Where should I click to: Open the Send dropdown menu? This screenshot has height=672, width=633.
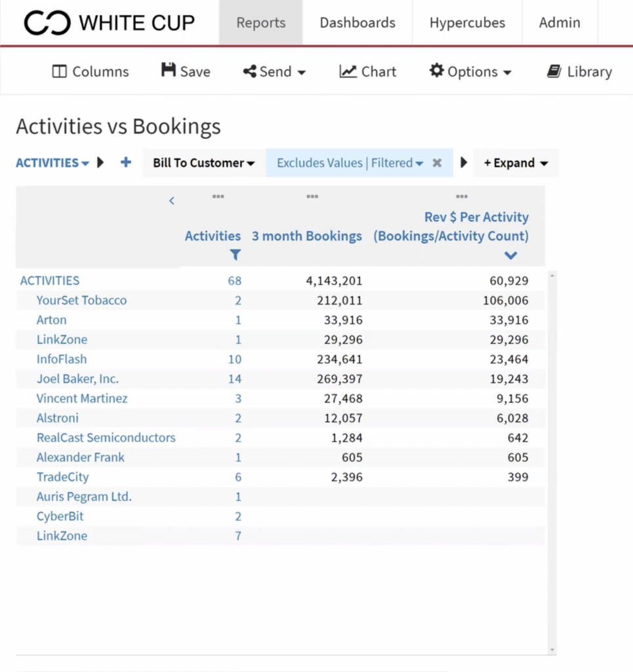point(274,72)
